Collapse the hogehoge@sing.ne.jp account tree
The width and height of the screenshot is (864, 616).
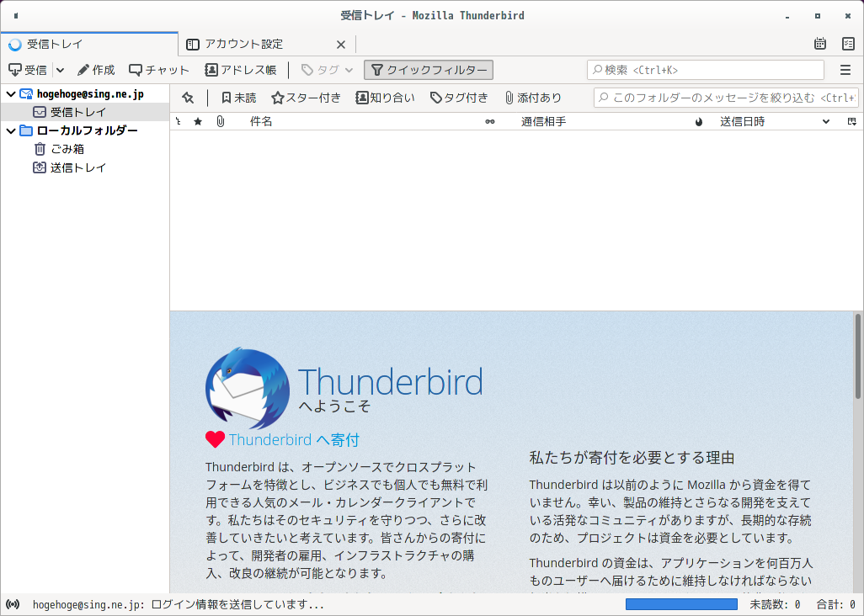(10, 94)
